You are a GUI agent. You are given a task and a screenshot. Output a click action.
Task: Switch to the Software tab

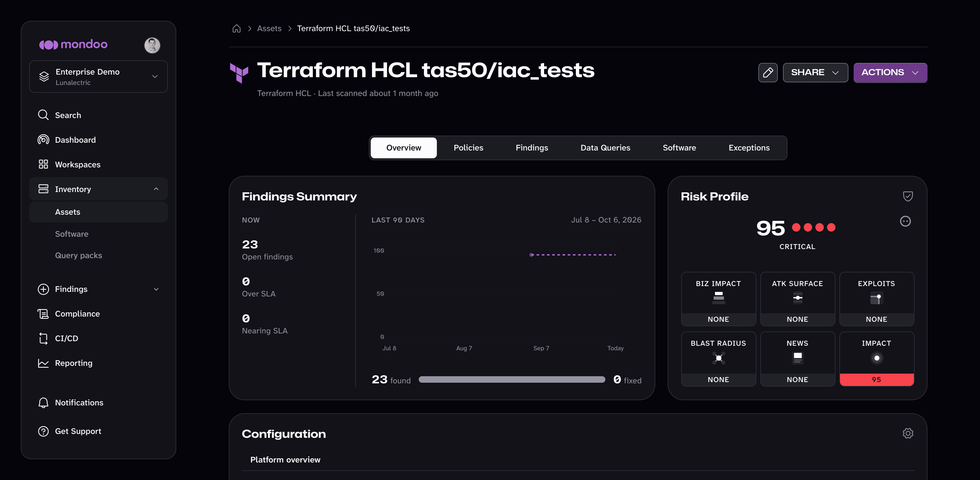coord(680,148)
